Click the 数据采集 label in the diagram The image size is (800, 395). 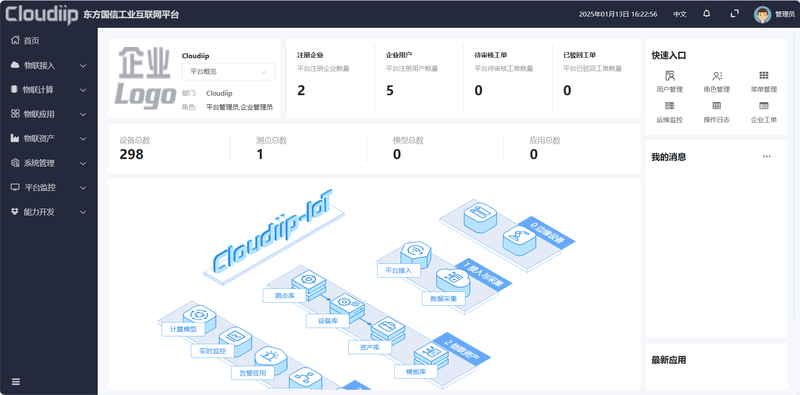click(x=443, y=299)
